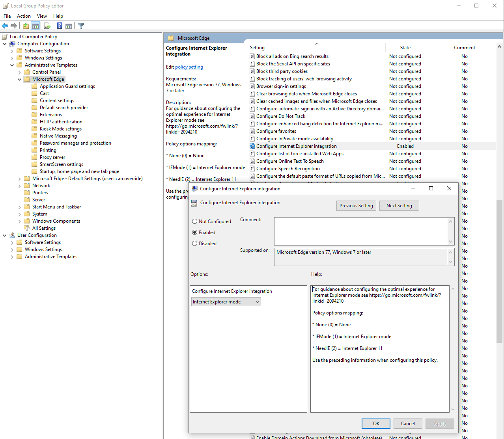
Task: Sort by the State column header
Action: coord(405,48)
